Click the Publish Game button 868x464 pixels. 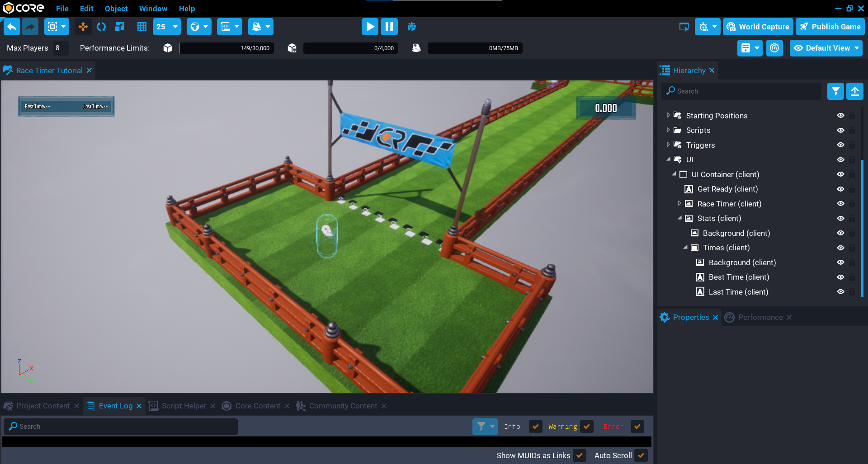click(830, 27)
